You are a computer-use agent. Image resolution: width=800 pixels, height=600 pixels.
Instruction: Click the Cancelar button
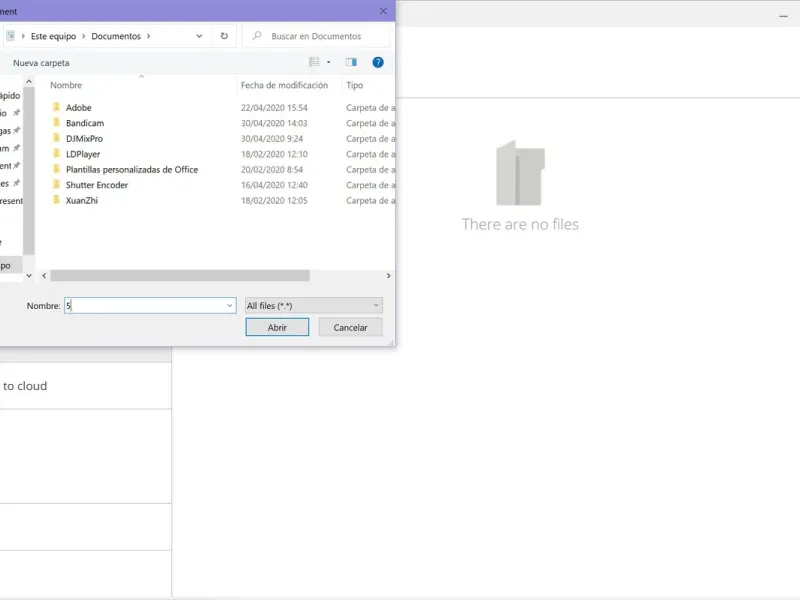tap(351, 328)
